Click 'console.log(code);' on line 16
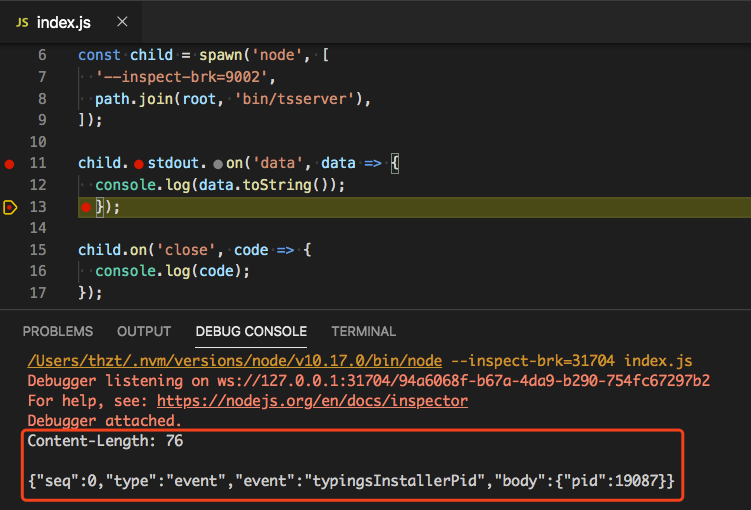Viewport: 751px width, 510px height. click(172, 271)
